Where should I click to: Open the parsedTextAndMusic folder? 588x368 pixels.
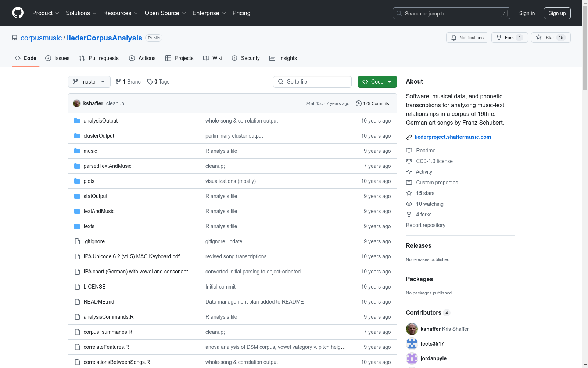pos(107,166)
